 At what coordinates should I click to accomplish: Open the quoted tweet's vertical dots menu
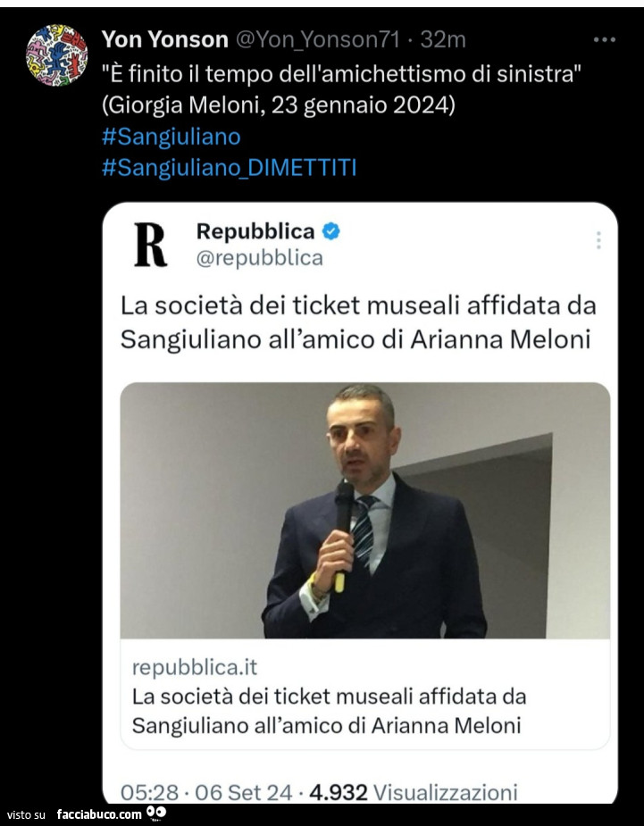coord(598,240)
